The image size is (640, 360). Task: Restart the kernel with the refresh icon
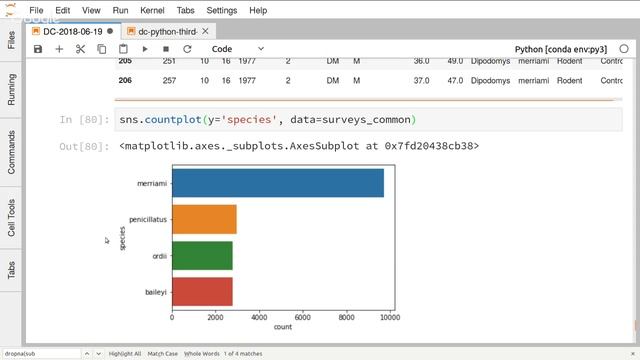pos(187,49)
